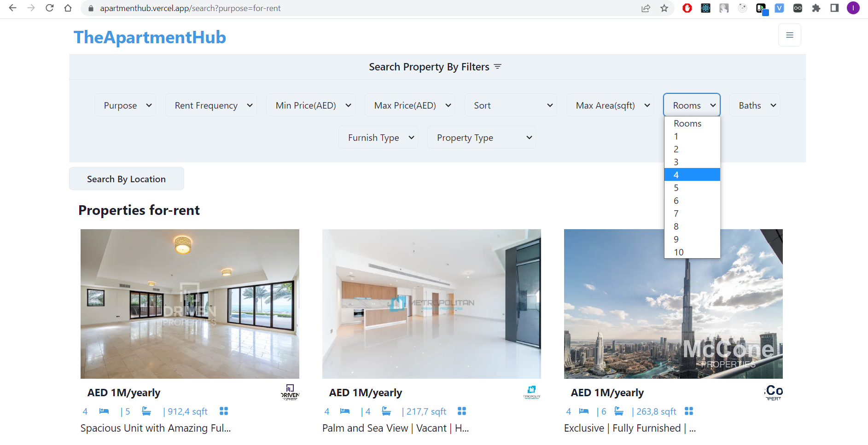Click the bed icon on the Spacious Unit listing
Image resolution: width=868 pixels, height=445 pixels.
pos(104,411)
